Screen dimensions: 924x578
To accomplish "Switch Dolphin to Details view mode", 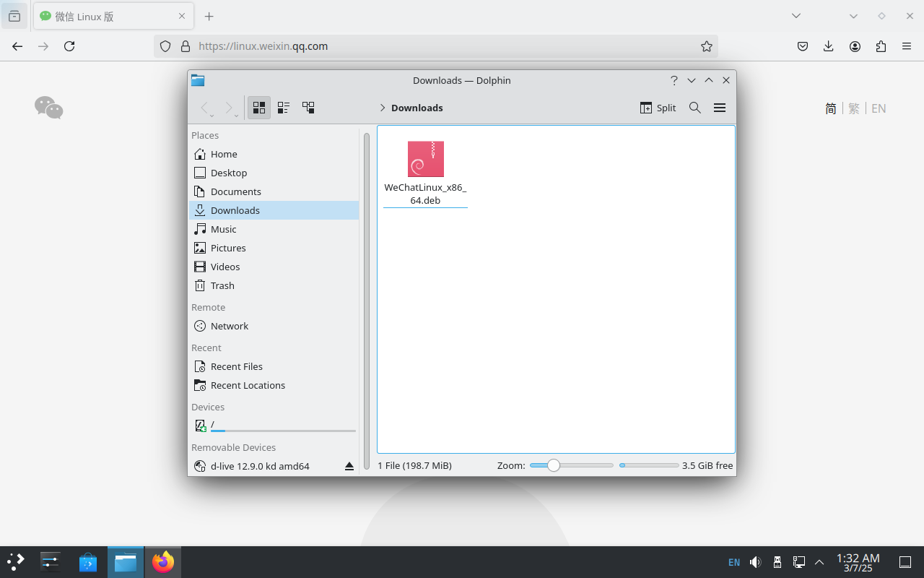I will click(x=308, y=108).
